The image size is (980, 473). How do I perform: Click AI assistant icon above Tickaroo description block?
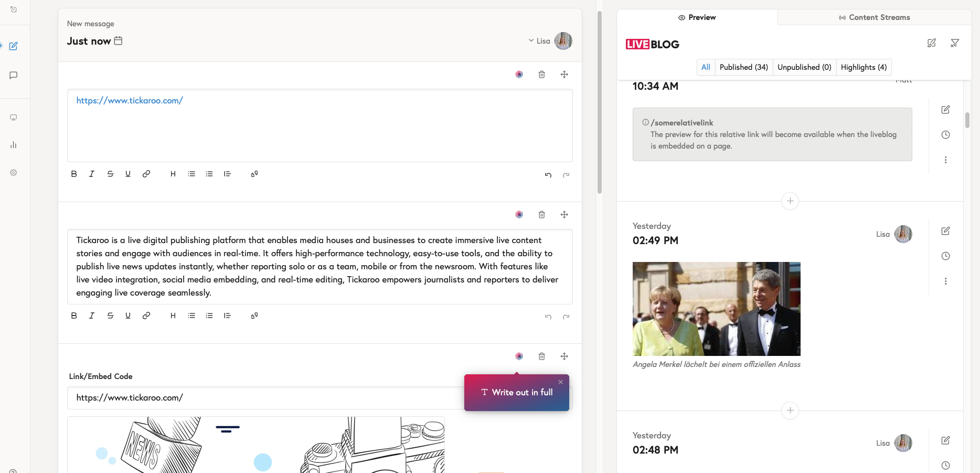tap(519, 215)
